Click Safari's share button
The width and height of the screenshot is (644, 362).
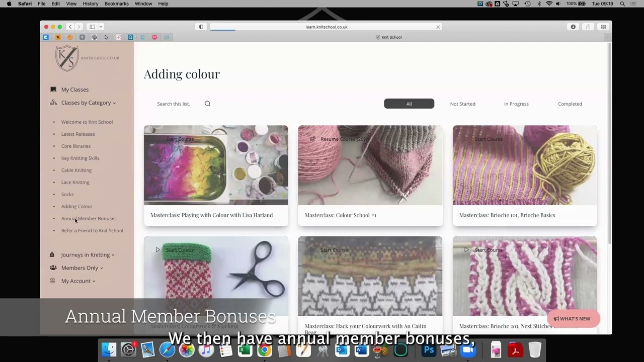click(588, 27)
